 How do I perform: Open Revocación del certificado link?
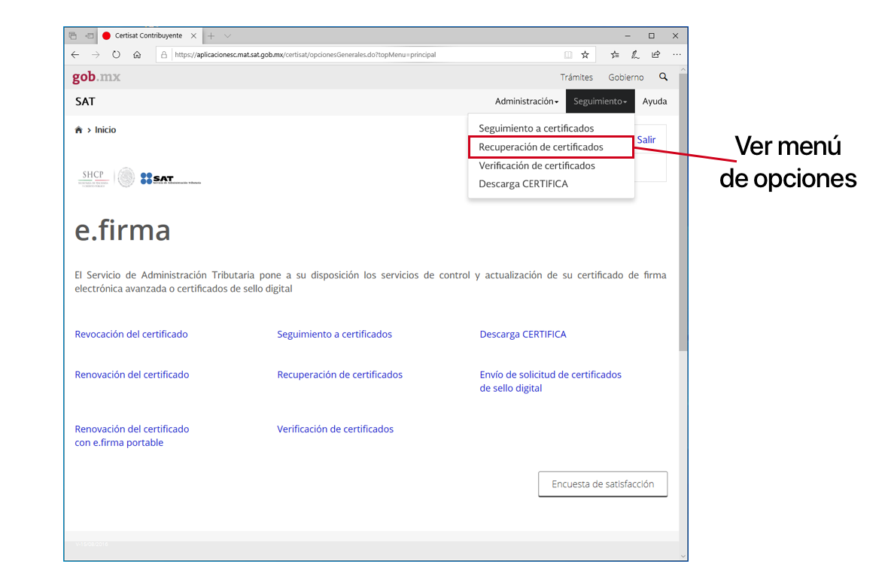click(x=131, y=335)
